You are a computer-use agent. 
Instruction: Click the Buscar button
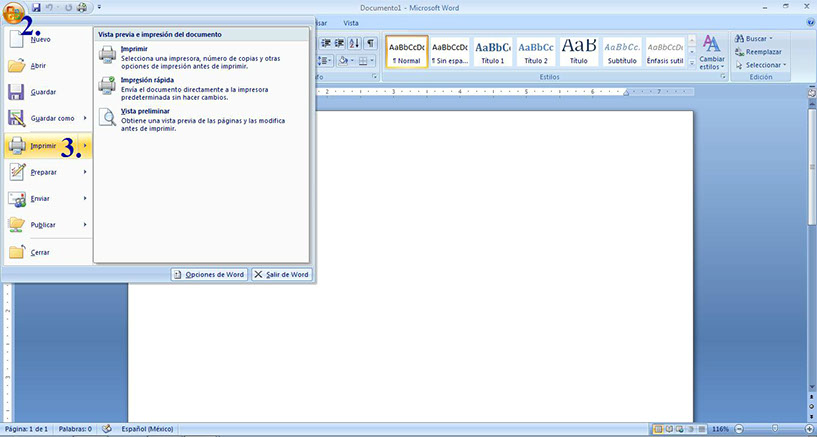tap(753, 38)
